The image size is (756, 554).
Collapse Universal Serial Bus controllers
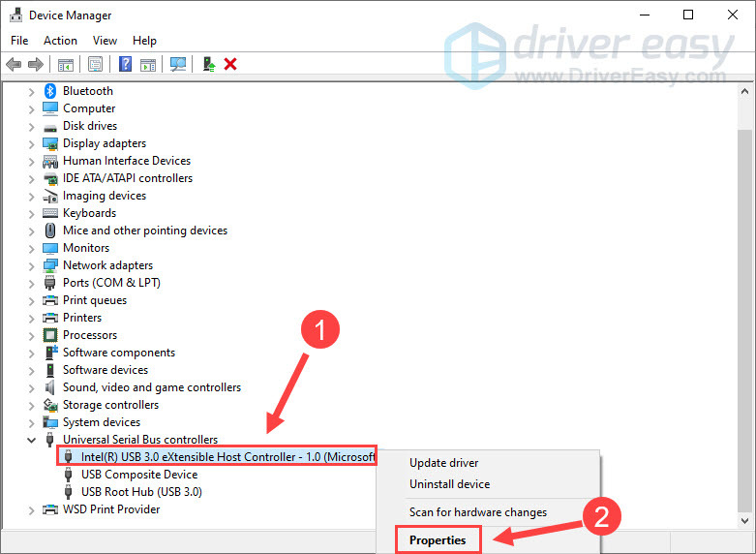tap(31, 440)
